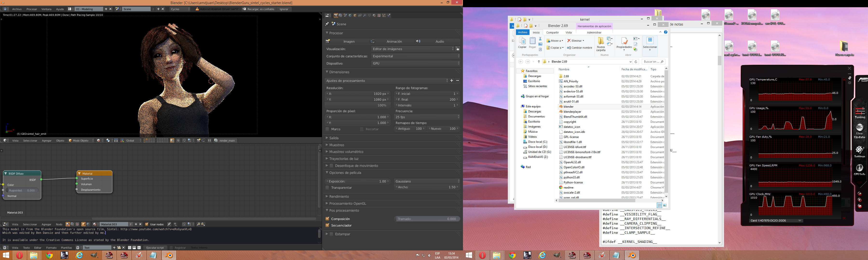The height and width of the screenshot is (260, 868).
Task: Switch to the Vista ribbon tab in Explorer
Action: click(x=569, y=33)
